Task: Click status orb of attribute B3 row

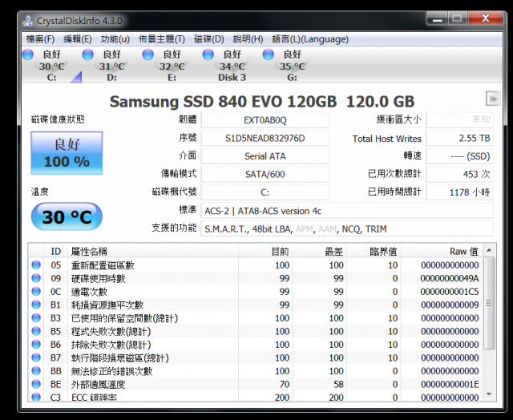Action: click(x=36, y=318)
